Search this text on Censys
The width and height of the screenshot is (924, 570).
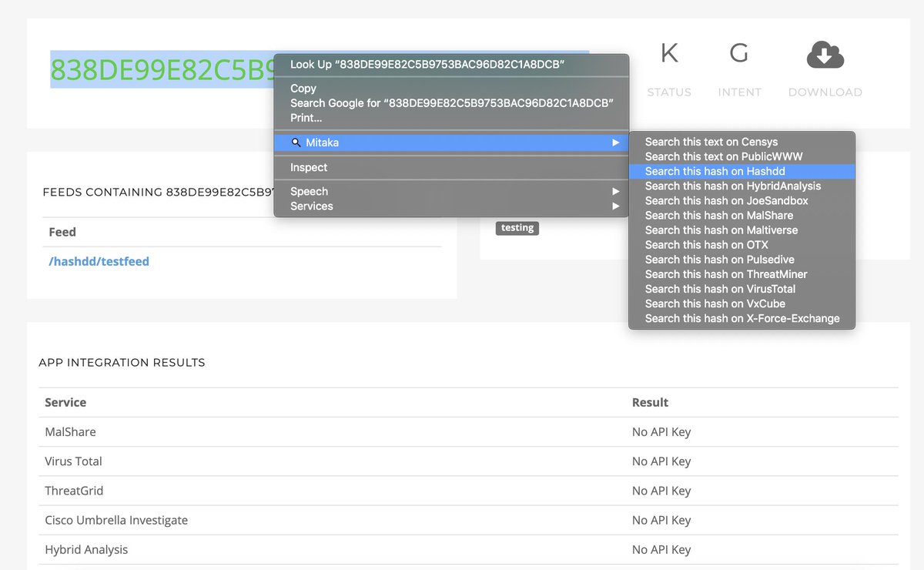click(742, 142)
